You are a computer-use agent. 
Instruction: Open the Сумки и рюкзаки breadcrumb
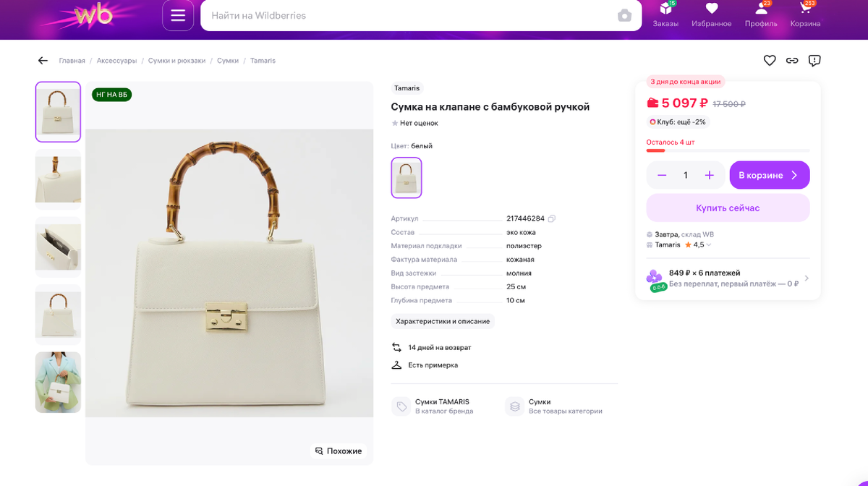[x=176, y=61]
